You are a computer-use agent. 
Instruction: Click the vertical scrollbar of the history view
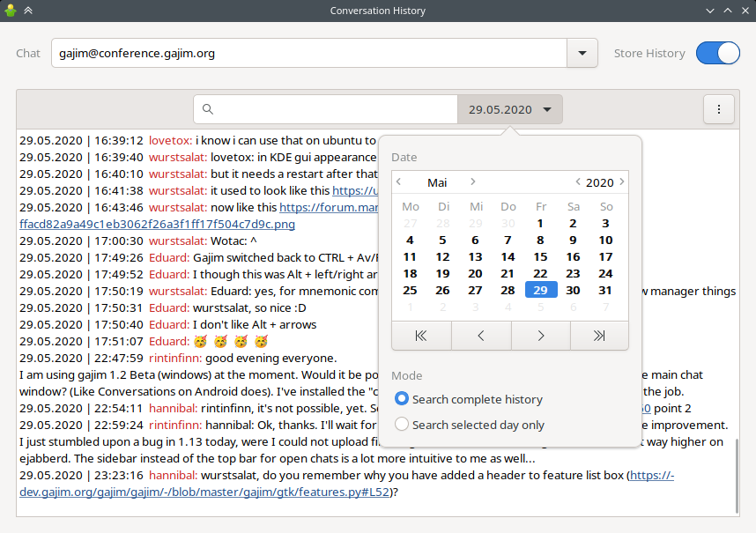pos(737,476)
